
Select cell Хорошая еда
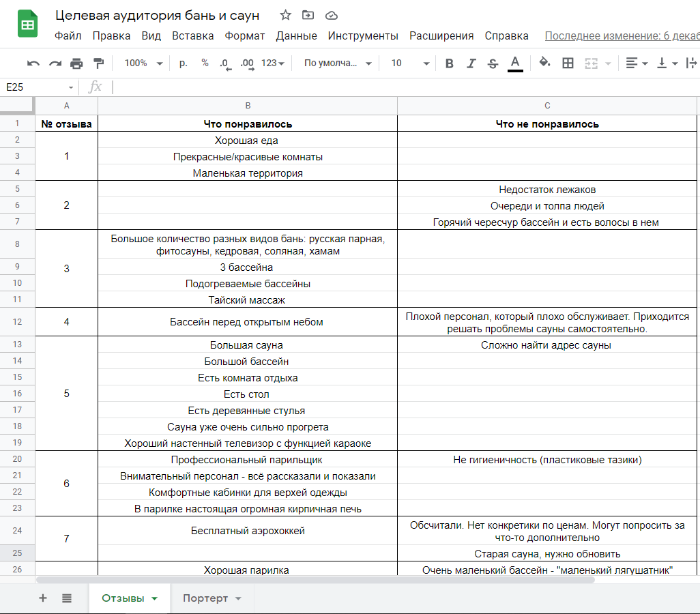coord(248,141)
